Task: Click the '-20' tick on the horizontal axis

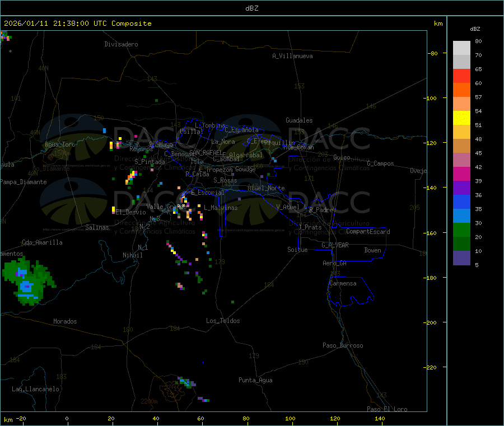Action: point(21,418)
